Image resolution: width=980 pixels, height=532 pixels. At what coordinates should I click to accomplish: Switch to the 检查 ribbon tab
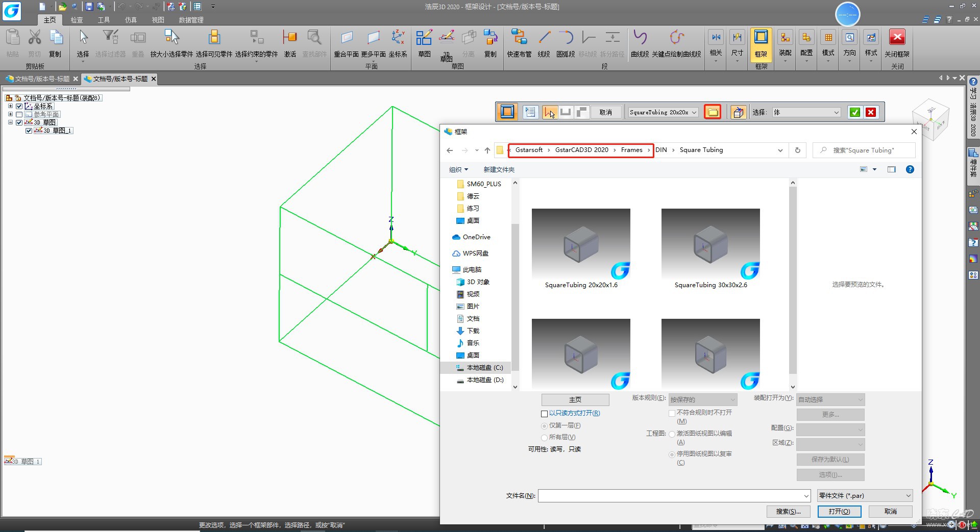(77, 20)
